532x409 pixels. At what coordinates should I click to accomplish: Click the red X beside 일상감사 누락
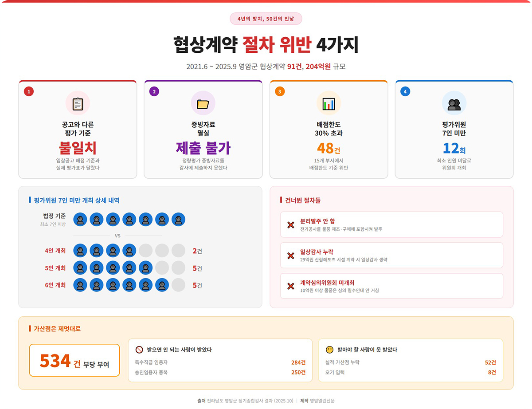[291, 256]
